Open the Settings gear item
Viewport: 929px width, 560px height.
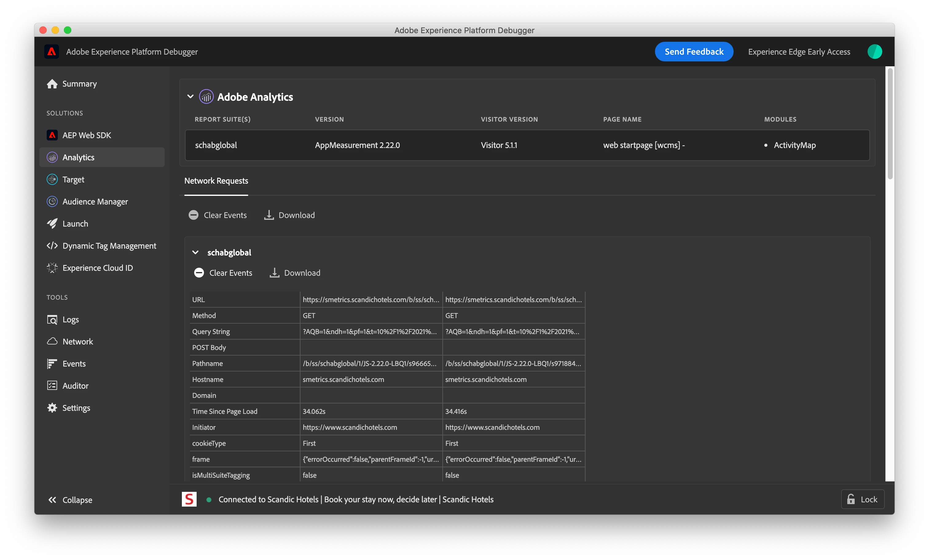[x=52, y=408]
